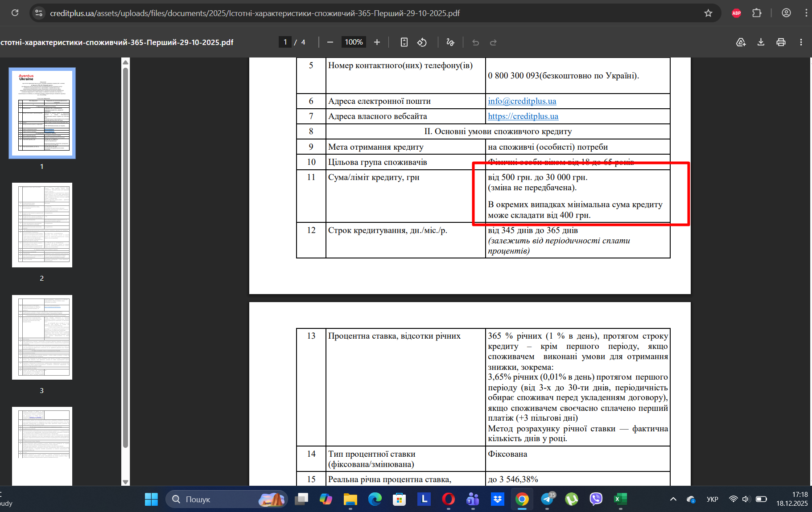Open Microsoft Store from the taskbar
This screenshot has height=512, width=812.
point(399,499)
